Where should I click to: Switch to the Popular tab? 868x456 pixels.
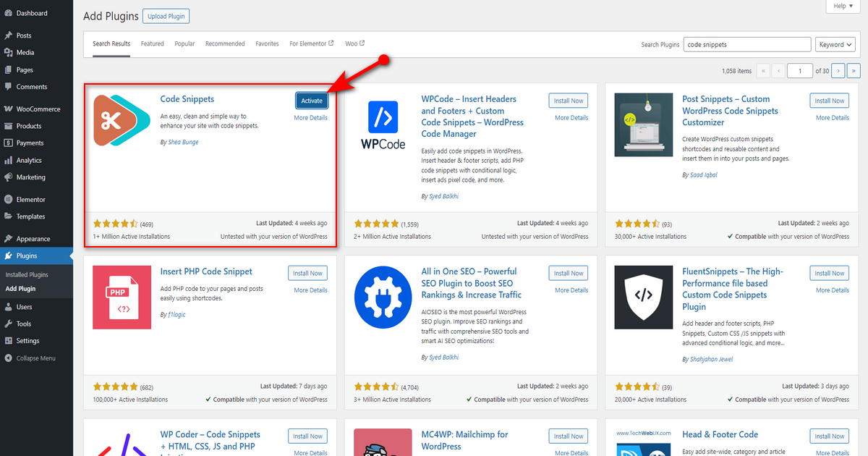coord(184,43)
